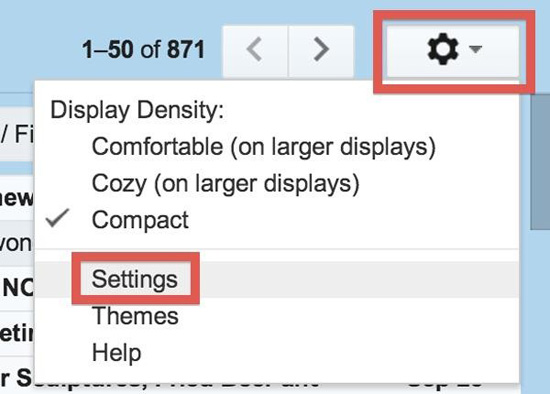Open the gear dropdown arrow

476,49
